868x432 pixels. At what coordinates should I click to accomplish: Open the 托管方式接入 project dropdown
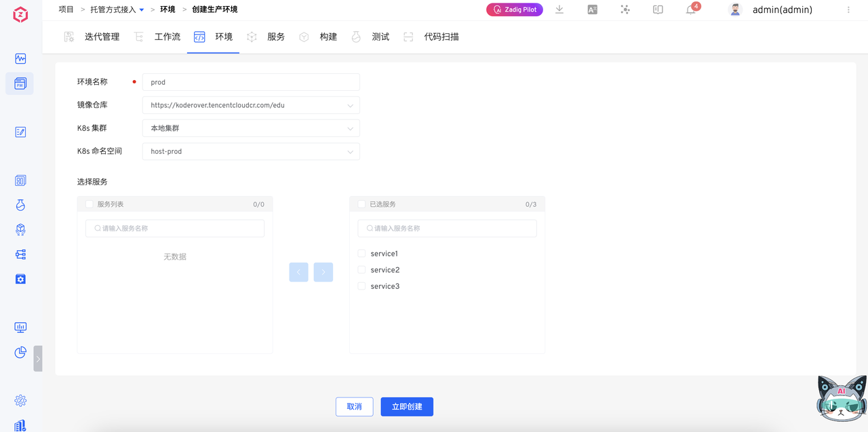(x=117, y=9)
